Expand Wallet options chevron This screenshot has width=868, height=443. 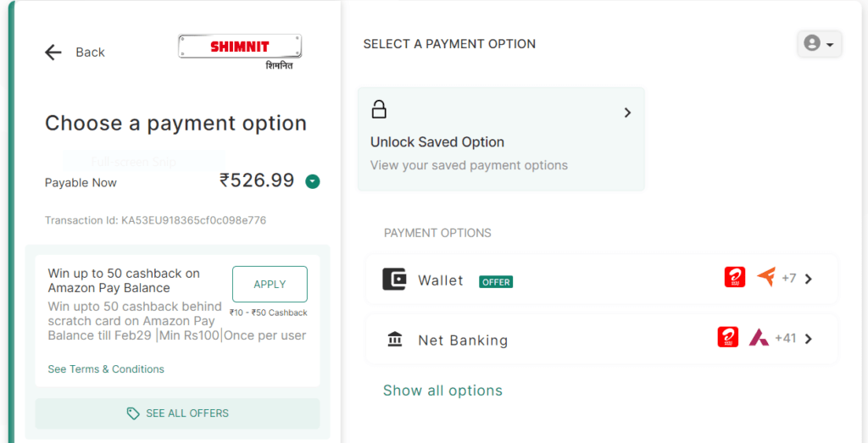[808, 279]
